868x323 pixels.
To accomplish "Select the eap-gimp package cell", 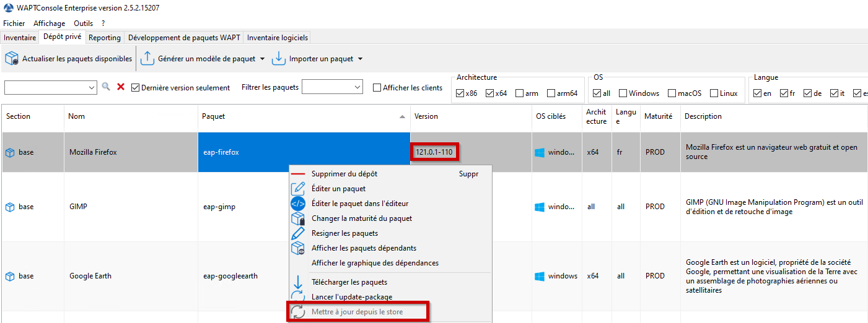I will [243, 207].
